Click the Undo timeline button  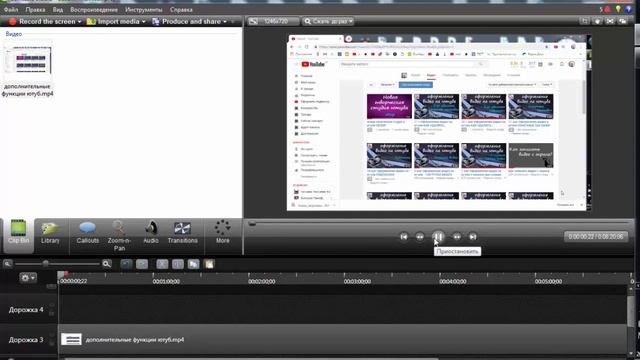(x=126, y=264)
